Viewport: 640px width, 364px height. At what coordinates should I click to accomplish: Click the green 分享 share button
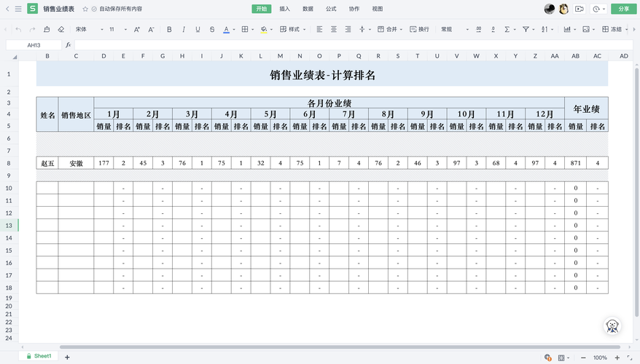[624, 9]
